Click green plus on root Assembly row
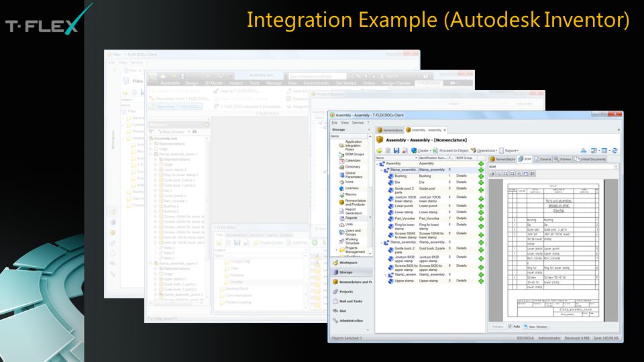This screenshot has height=362, width=644. tap(481, 164)
